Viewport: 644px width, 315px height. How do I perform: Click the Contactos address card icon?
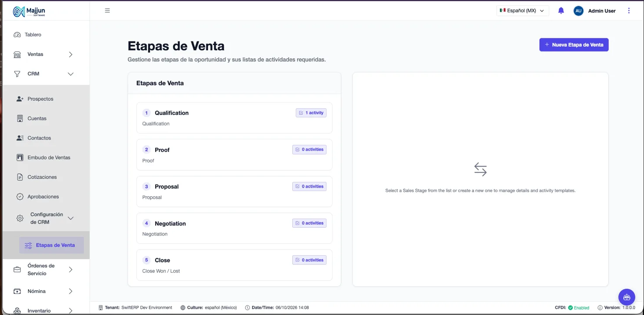(x=20, y=138)
